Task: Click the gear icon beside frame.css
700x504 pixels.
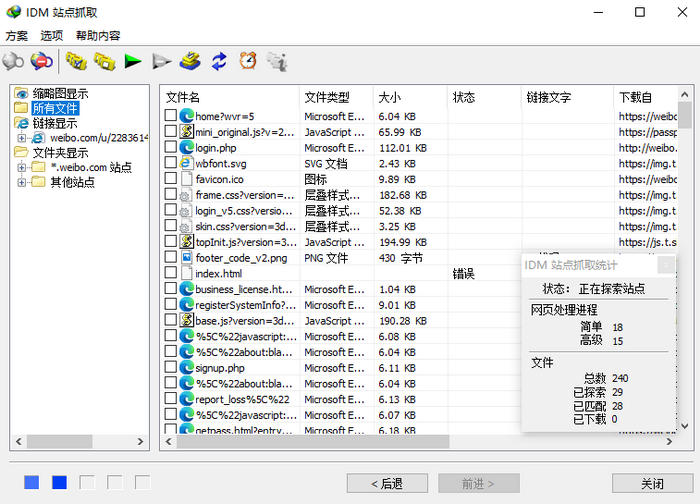Action: (184, 196)
